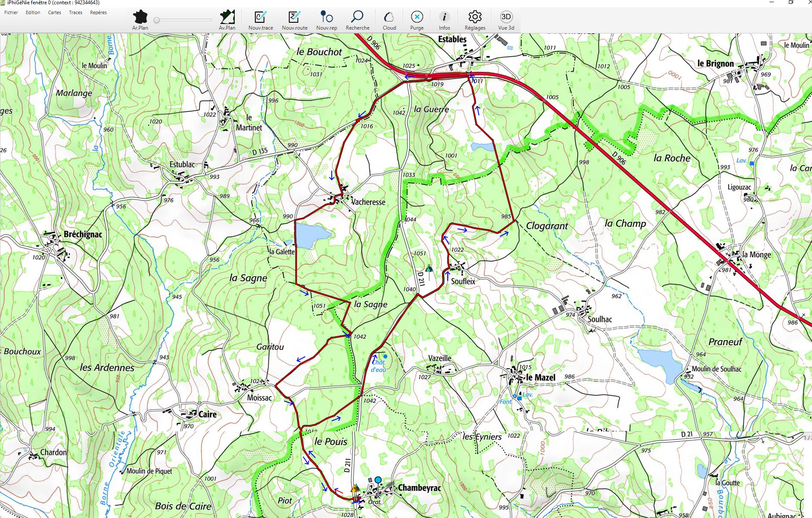Click the Ar.Plan France map icon
Screen dimensions: 812x518
click(140, 18)
